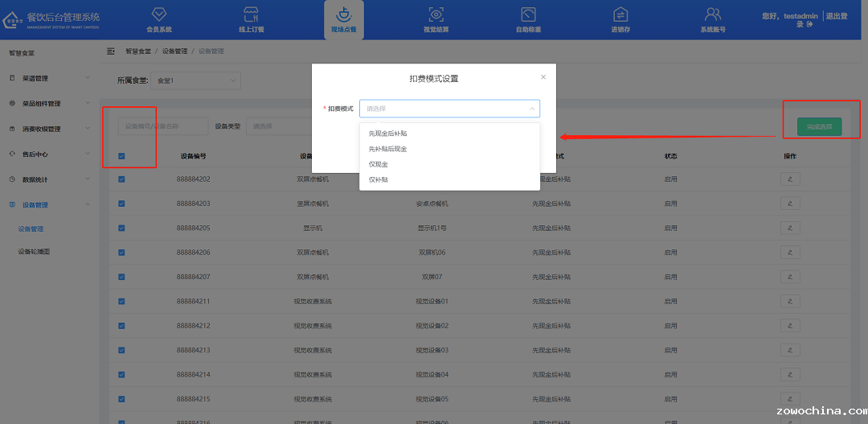Click edit icon for device 888884202
Screen dimensions: 868x424
click(x=789, y=179)
